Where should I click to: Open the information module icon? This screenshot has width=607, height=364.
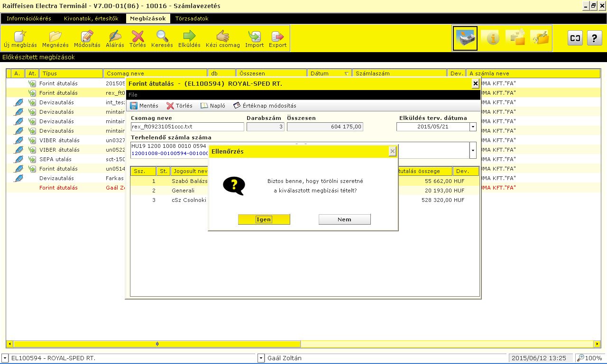[491, 38]
